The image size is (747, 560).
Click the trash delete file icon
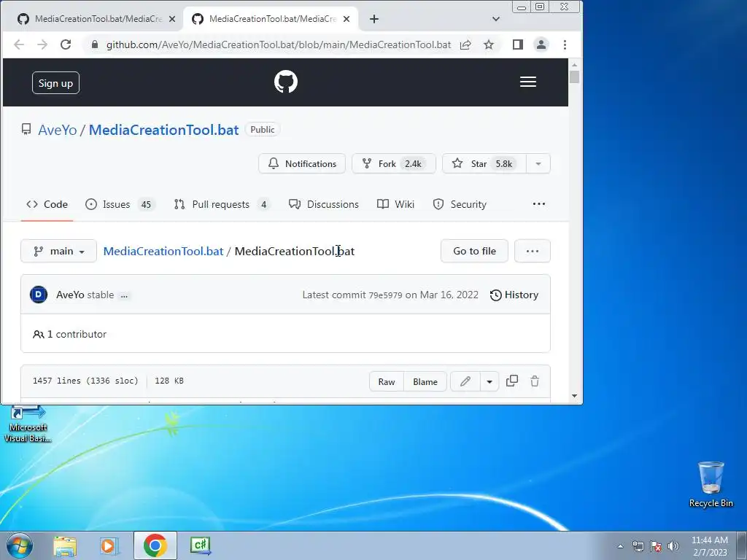[x=535, y=381]
